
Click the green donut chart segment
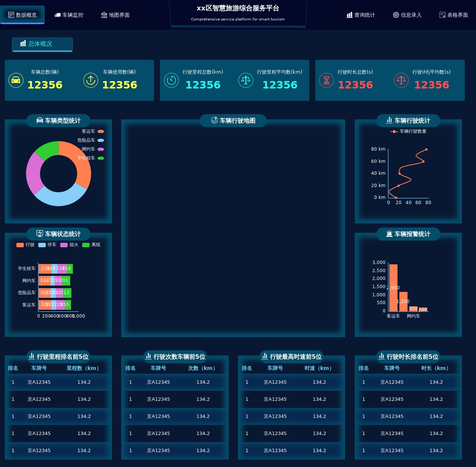48,149
